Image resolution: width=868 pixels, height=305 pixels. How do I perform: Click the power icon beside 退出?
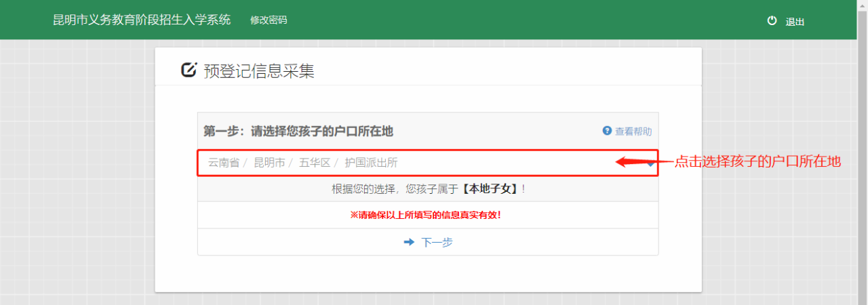point(772,20)
